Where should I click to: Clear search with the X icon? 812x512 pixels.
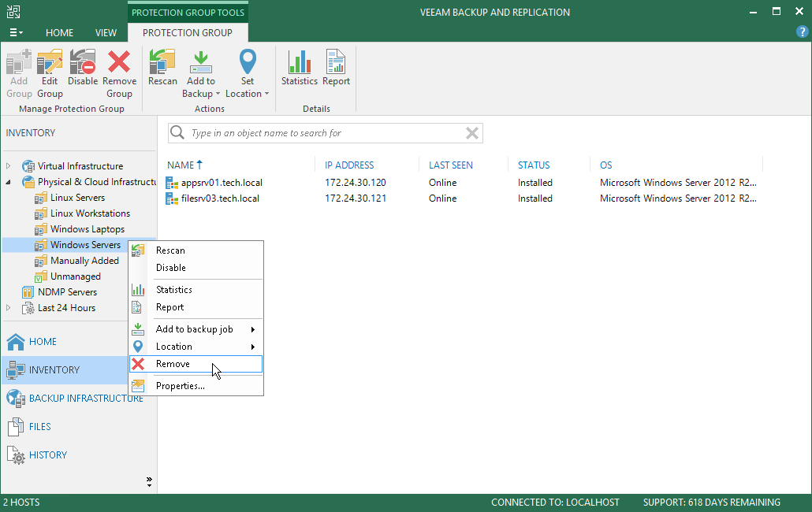tap(471, 133)
